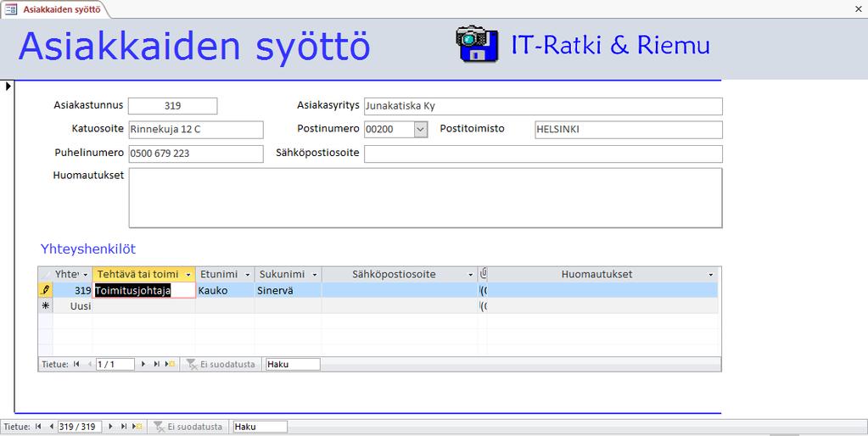Click the Sukunimi column header
The height and width of the screenshot is (436, 868).
coord(288,274)
